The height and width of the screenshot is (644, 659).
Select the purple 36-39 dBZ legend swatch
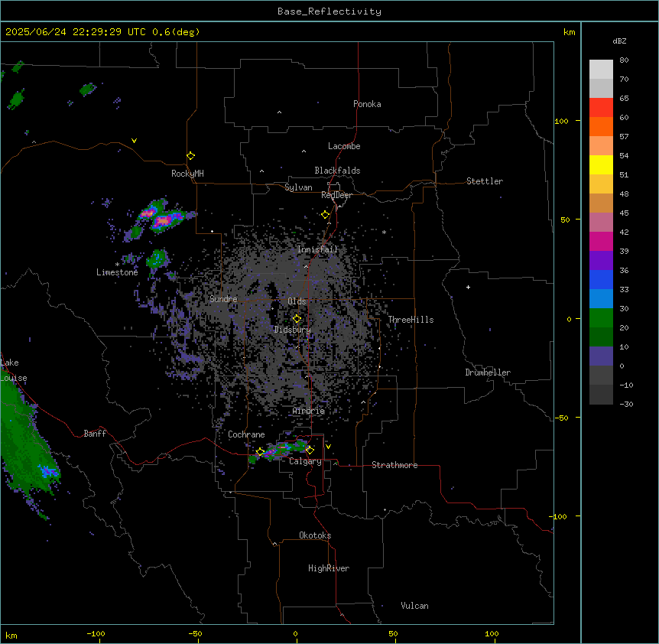[x=601, y=261]
